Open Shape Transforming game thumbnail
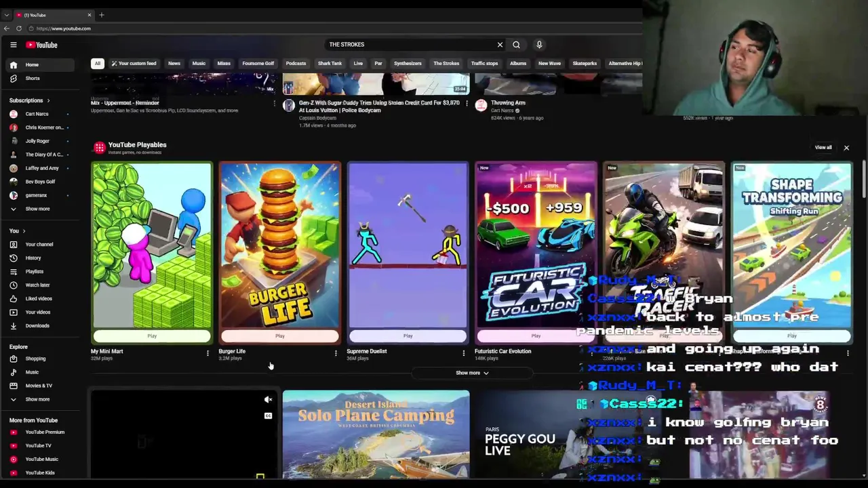This screenshot has height=488, width=868. [792, 245]
